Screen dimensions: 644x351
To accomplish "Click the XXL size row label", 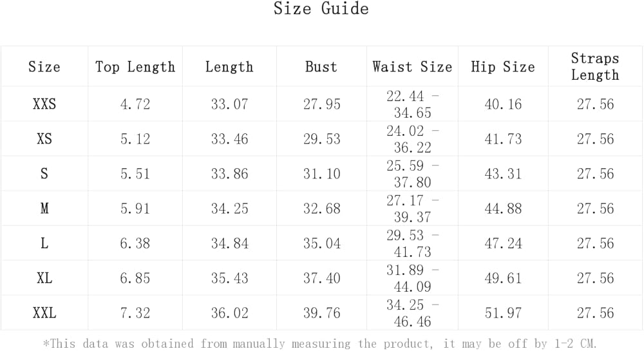I will [44, 313].
